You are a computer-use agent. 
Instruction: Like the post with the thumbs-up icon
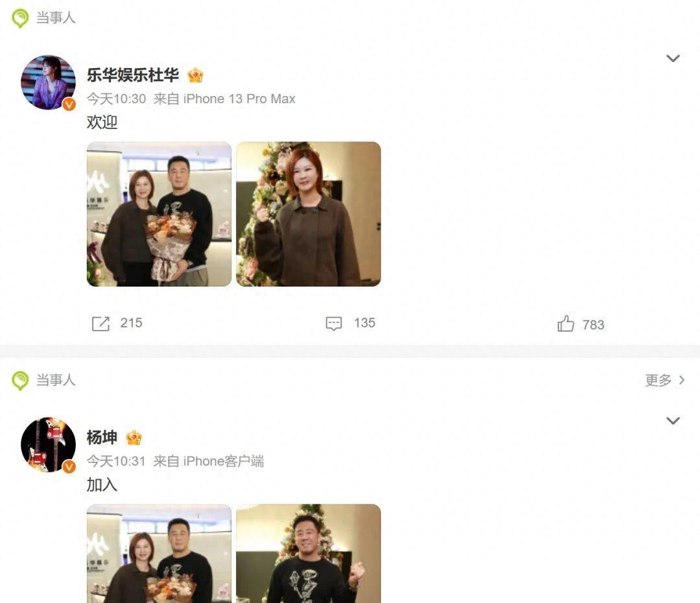[x=566, y=324]
